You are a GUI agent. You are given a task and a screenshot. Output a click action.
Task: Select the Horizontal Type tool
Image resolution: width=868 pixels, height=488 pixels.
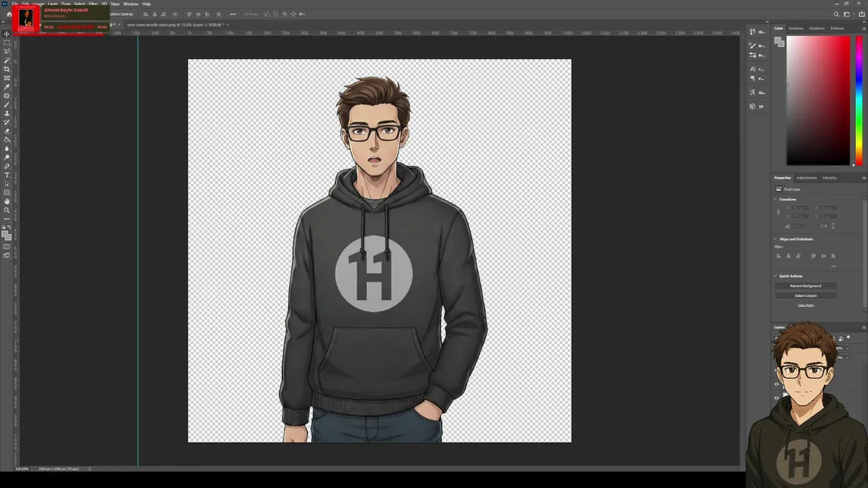point(7,175)
